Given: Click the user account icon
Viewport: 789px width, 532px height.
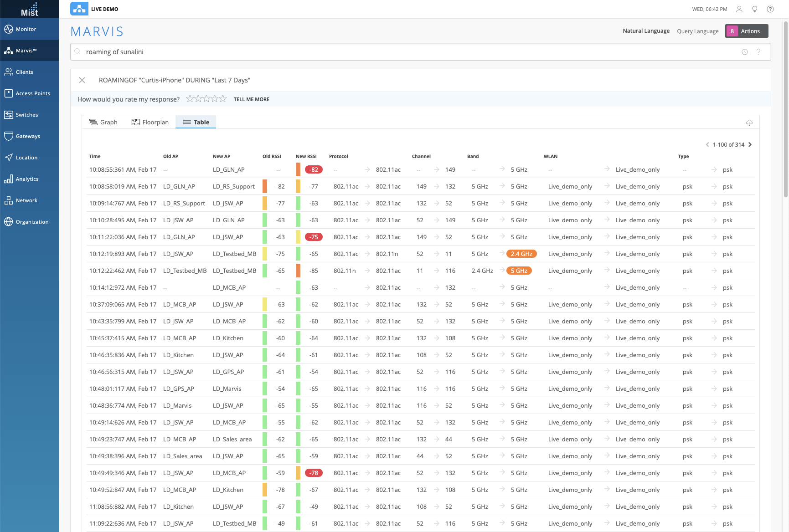Looking at the screenshot, I should point(739,9).
